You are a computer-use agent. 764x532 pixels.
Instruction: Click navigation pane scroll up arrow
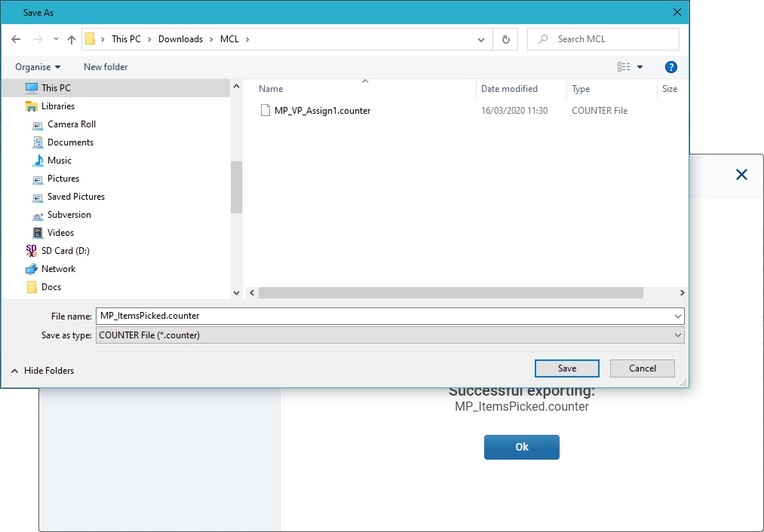[236, 86]
